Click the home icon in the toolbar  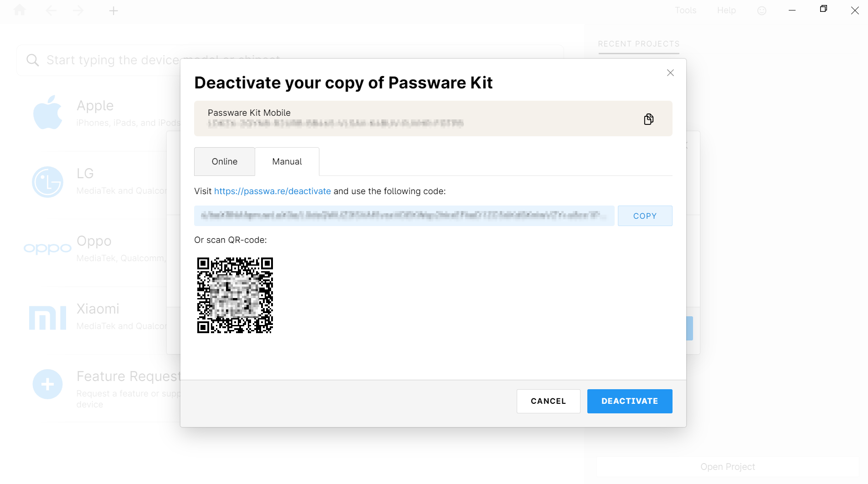[20, 10]
